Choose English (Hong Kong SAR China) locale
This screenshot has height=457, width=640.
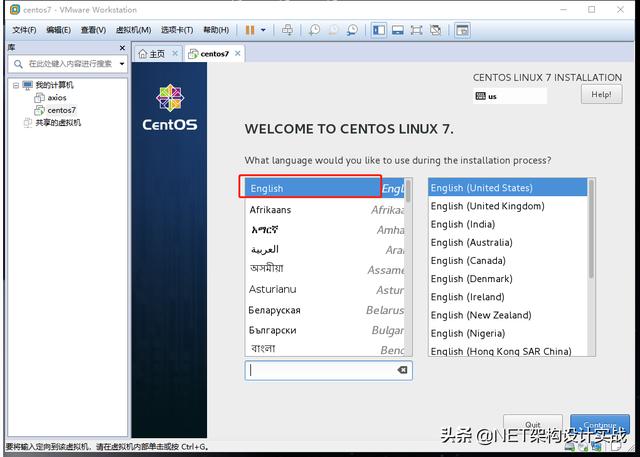click(x=508, y=351)
